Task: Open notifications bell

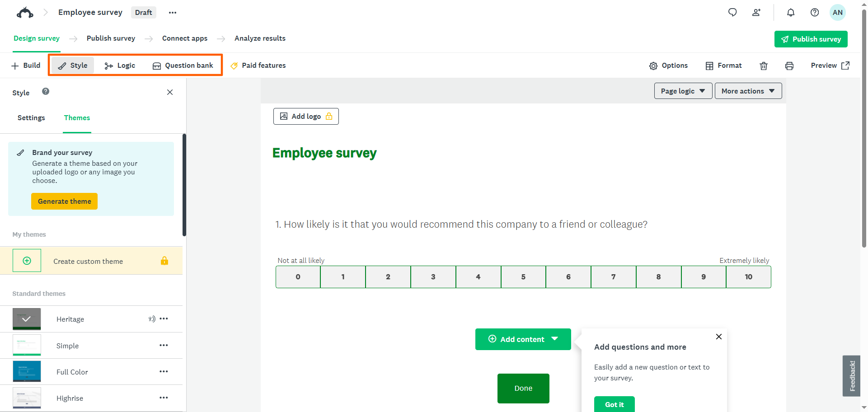Action: click(x=791, y=12)
